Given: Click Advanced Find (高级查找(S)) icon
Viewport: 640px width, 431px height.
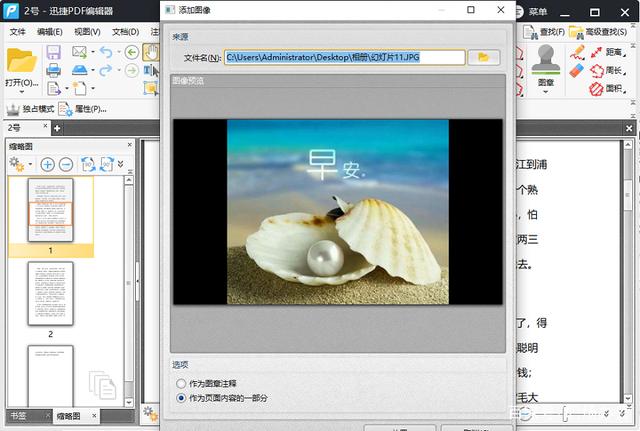Looking at the screenshot, I should click(598, 32).
